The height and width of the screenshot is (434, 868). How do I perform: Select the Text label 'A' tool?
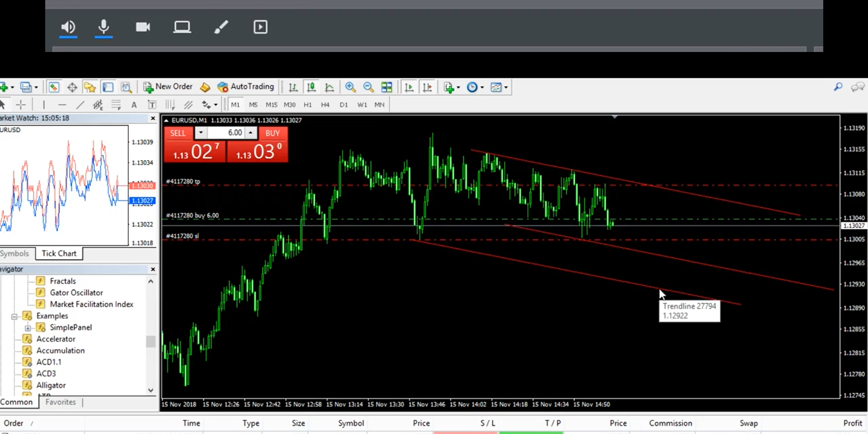pyautogui.click(x=134, y=105)
